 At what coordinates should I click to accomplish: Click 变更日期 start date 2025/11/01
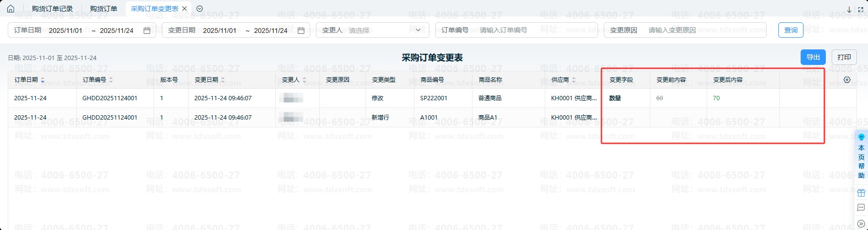[x=220, y=31]
